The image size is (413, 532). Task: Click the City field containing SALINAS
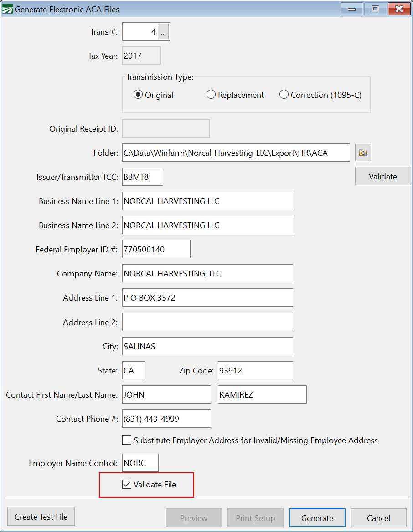(x=207, y=346)
